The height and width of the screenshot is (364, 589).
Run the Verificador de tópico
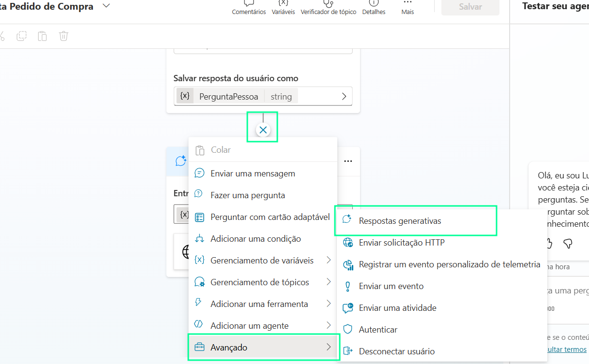tap(328, 7)
